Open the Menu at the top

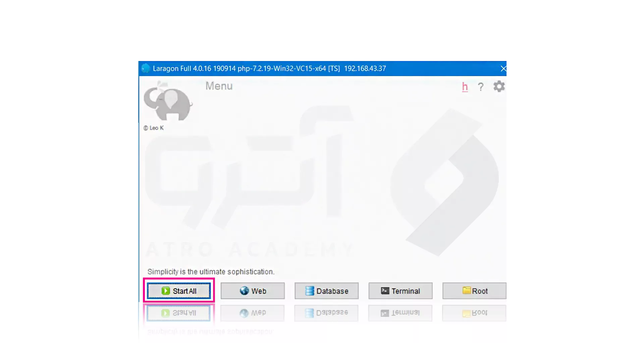(x=219, y=86)
